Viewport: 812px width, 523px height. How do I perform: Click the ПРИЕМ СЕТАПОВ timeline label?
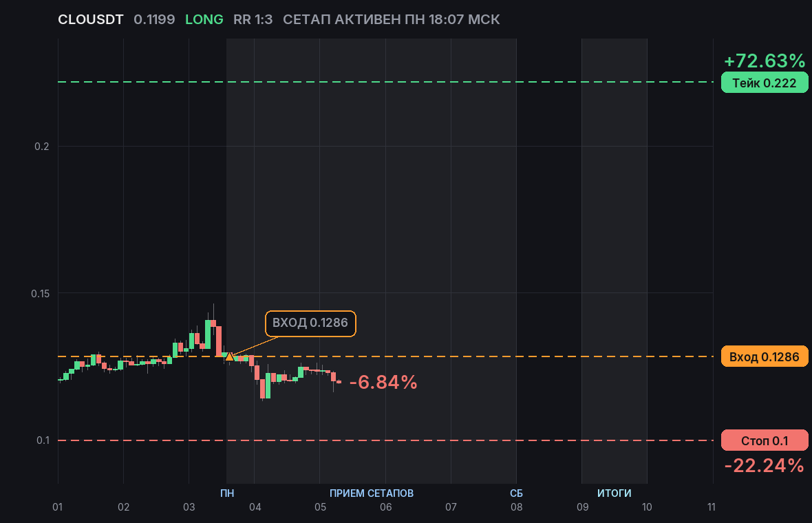click(372, 493)
